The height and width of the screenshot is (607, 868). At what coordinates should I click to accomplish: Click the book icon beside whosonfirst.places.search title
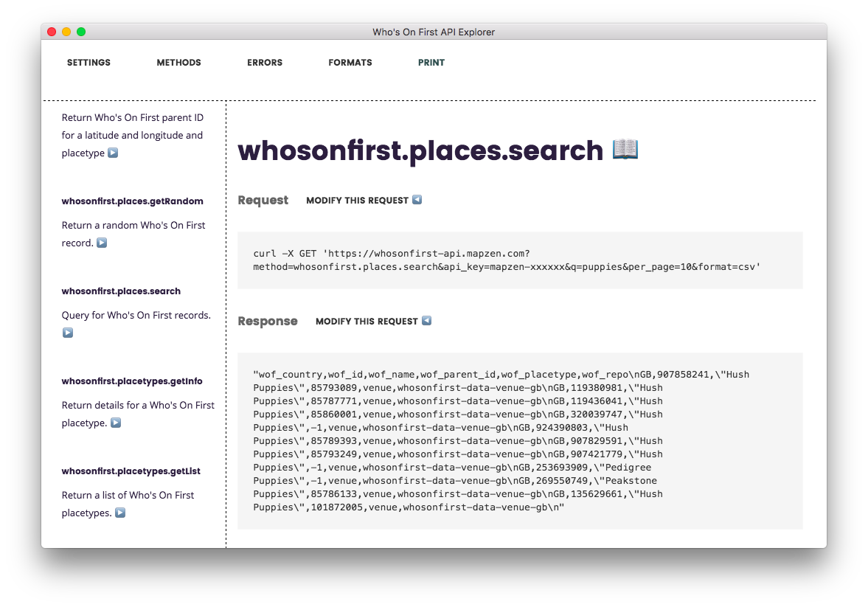click(625, 150)
